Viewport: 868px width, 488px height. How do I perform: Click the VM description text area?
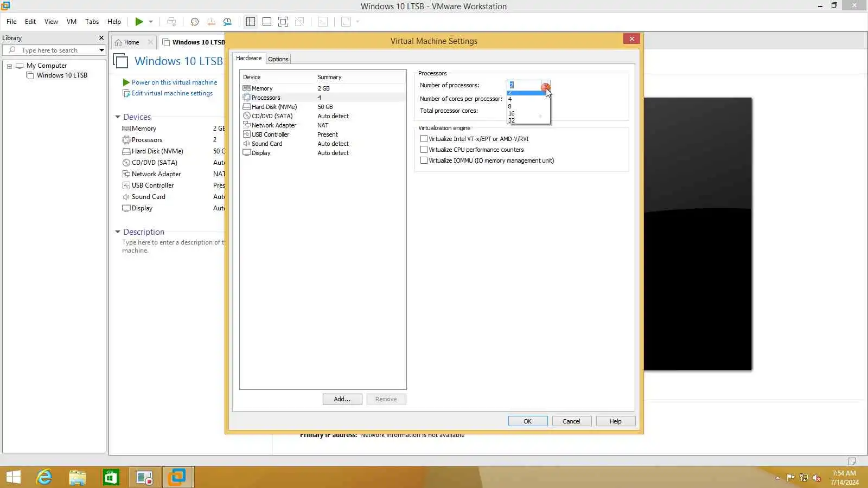(x=173, y=247)
